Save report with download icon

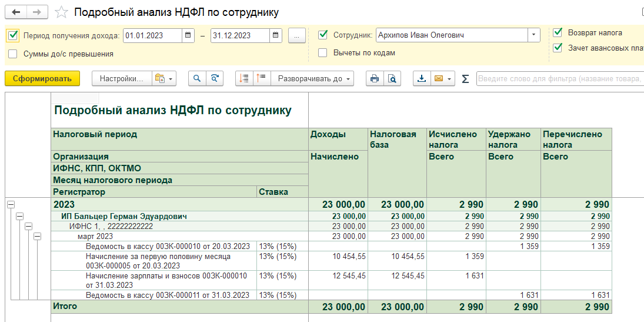[x=422, y=78]
